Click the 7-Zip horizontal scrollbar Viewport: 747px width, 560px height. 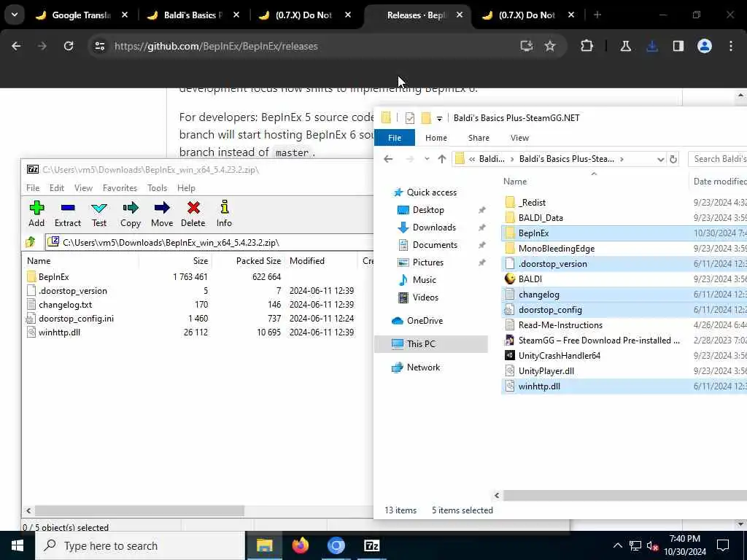[x=139, y=510]
